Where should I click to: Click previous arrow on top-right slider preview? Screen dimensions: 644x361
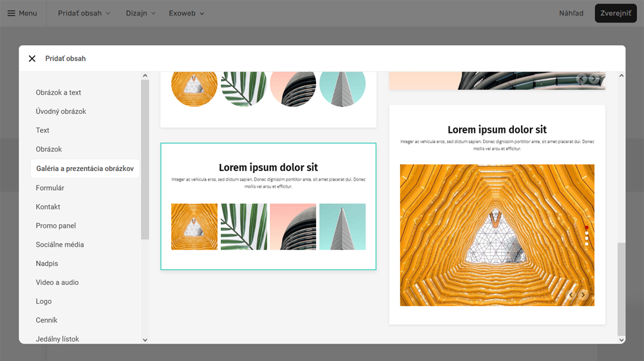582,79
